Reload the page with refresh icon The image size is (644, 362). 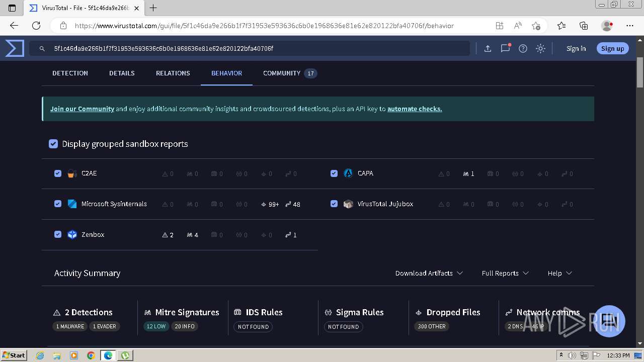pyautogui.click(x=36, y=26)
